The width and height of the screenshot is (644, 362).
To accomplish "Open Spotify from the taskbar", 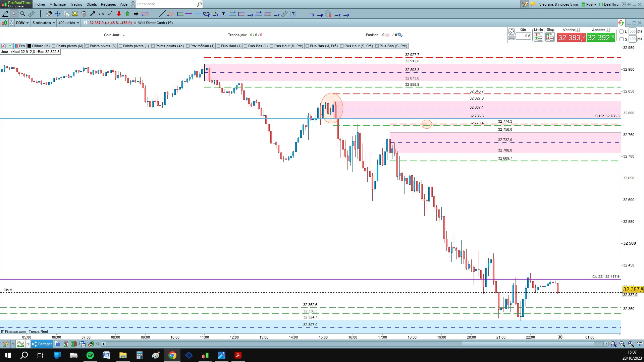I will point(90,355).
